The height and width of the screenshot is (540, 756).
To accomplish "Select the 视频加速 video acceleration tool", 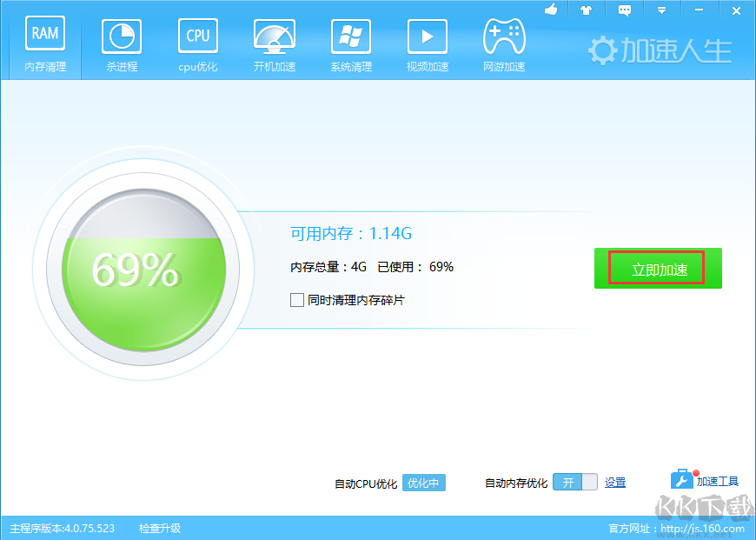I will [427, 43].
